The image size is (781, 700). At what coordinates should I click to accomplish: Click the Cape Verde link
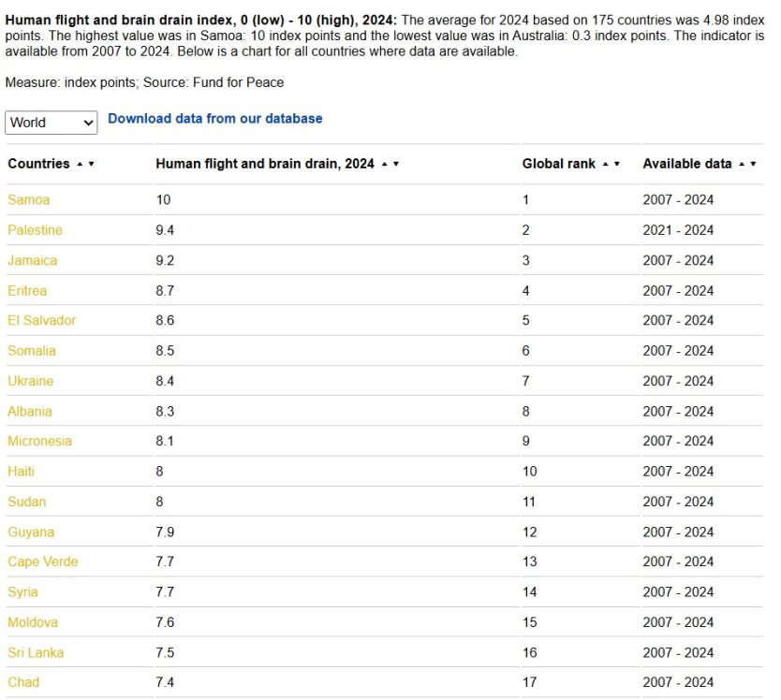(43, 561)
